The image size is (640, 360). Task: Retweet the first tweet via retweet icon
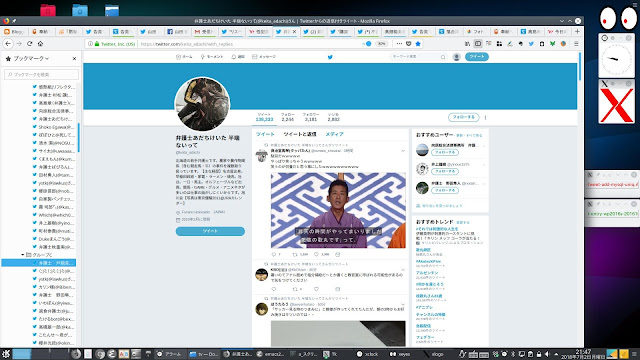295,254
